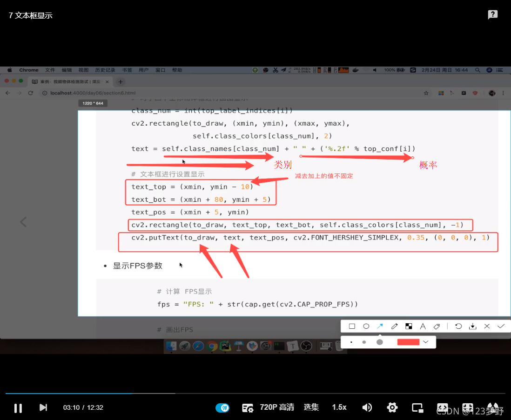Viewport: 511px width, 420px height.
Task: Cancel the screenshot with X icon
Action: [487, 326]
